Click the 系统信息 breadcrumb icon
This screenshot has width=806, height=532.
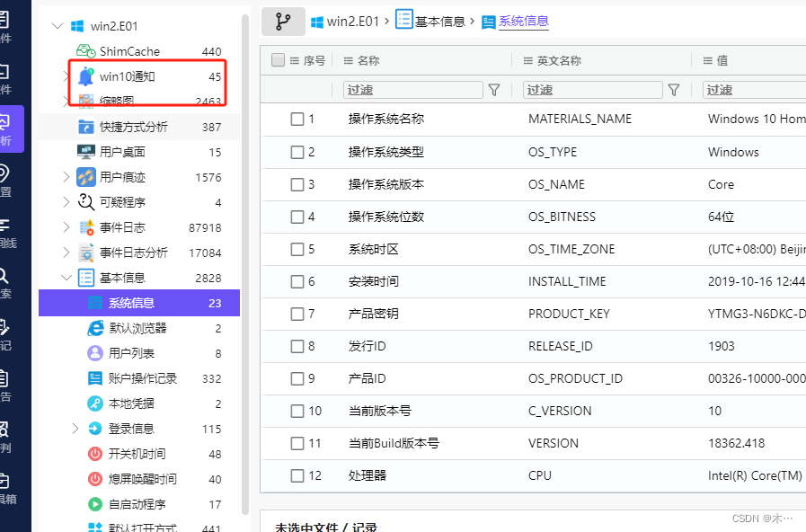[x=488, y=22]
